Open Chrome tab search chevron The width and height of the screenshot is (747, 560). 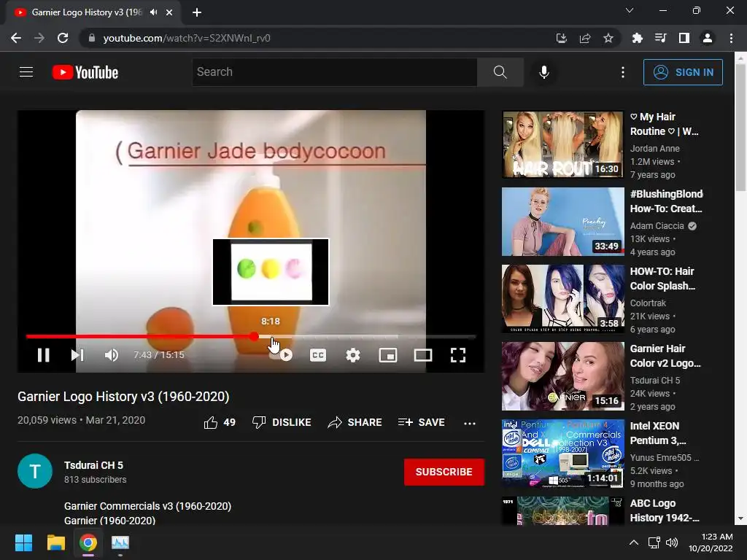630,10
